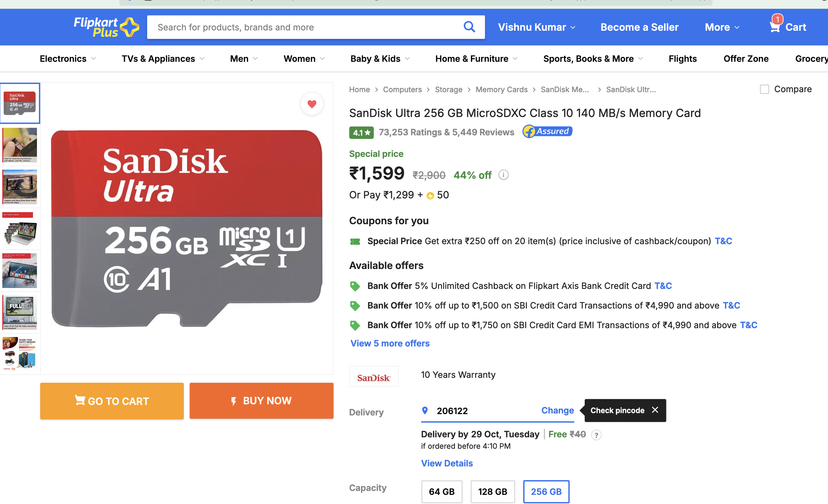Viewport: 828px width, 504px height.
Task: Click the Flipkart Plus logo
Action: [x=106, y=26]
